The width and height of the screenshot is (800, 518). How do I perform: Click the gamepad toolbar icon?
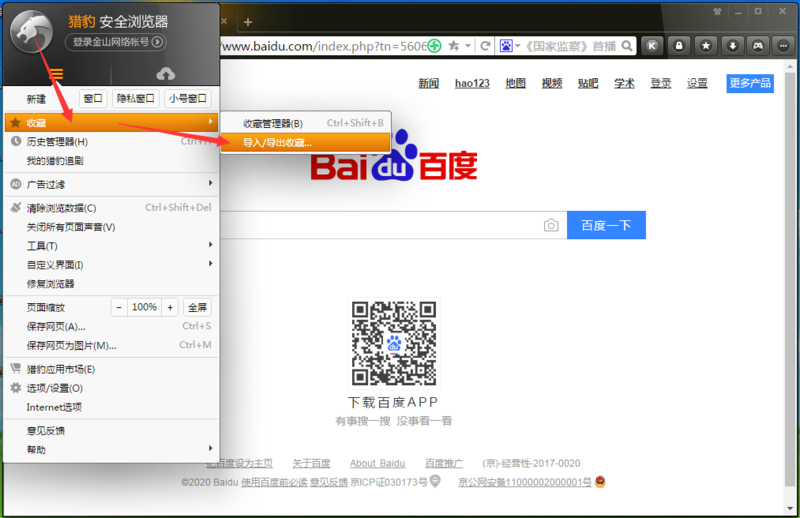(758, 46)
